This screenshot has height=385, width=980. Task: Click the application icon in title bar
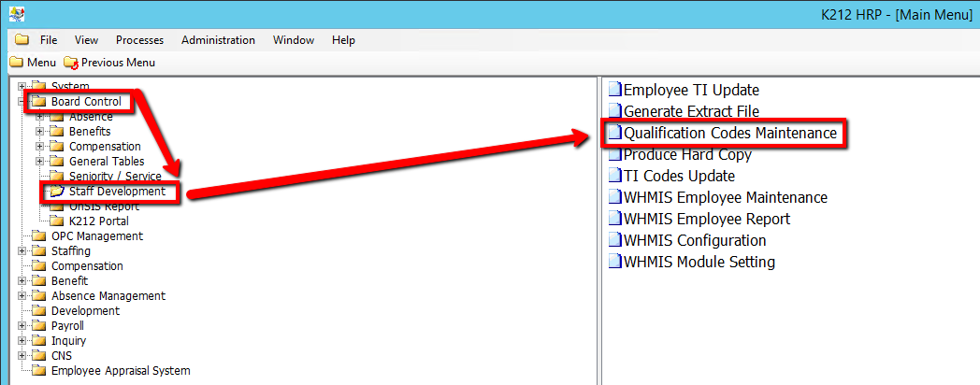16,15
